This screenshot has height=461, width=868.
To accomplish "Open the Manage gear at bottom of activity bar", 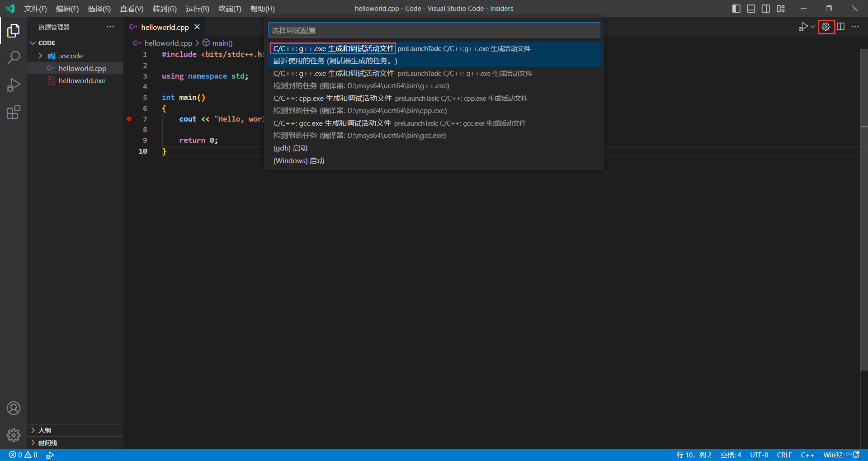I will (x=14, y=435).
